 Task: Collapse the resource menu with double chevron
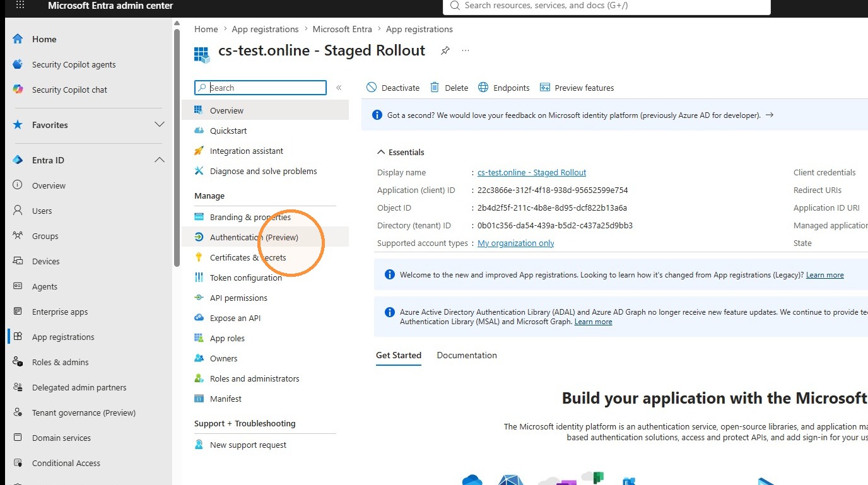click(x=339, y=88)
